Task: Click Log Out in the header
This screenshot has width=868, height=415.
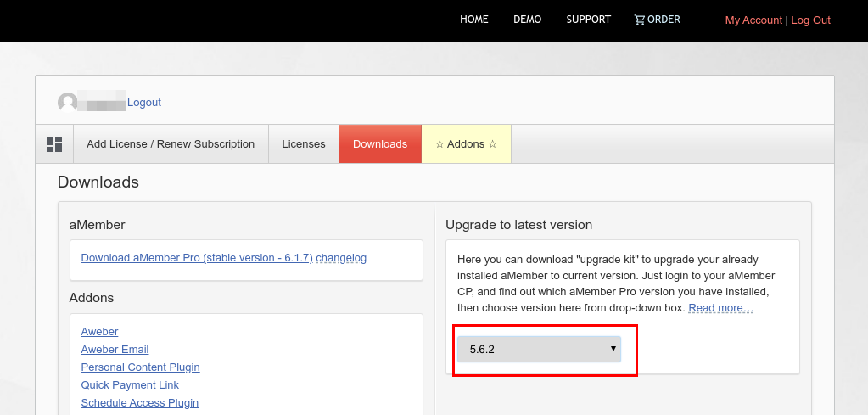Action: point(810,20)
